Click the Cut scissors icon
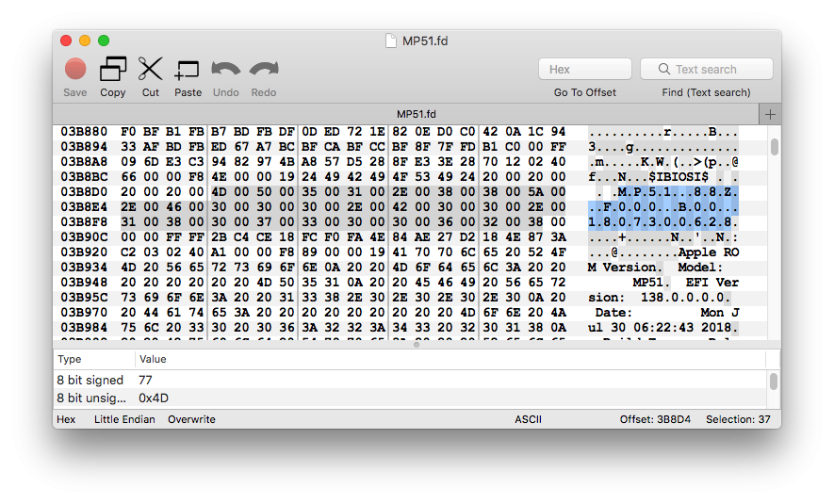This screenshot has width=834, height=504. [x=150, y=69]
